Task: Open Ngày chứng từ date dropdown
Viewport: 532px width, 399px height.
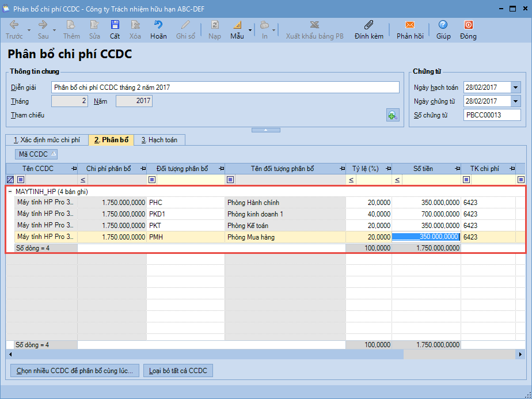Action: coord(515,101)
